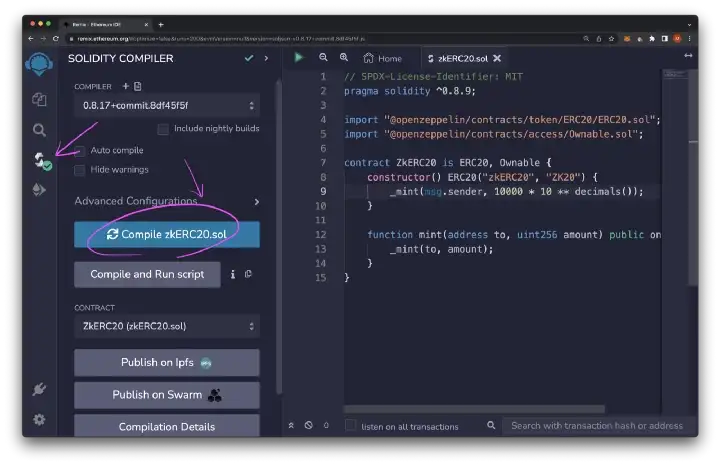Click the Compile zkERC20.sol button
Viewport: 720px width, 466px height.
point(166,234)
